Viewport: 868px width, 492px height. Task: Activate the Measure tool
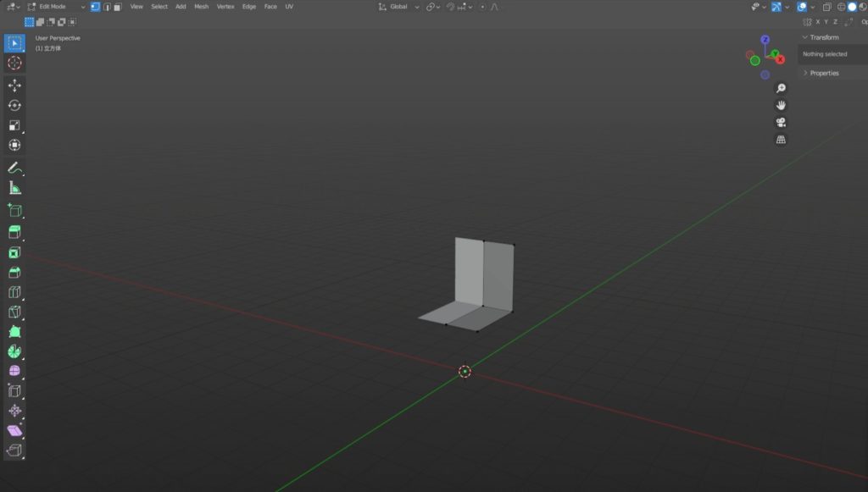(x=14, y=188)
